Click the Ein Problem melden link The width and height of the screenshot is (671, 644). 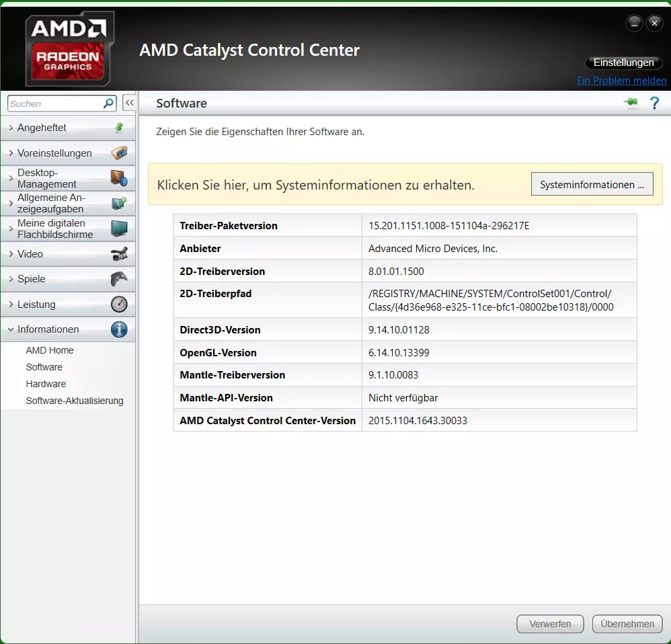click(x=621, y=81)
